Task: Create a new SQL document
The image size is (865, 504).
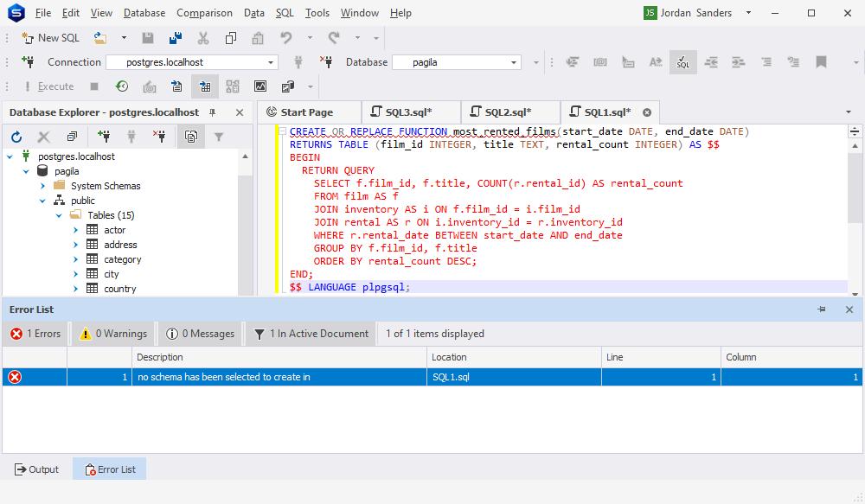Action: 49,38
